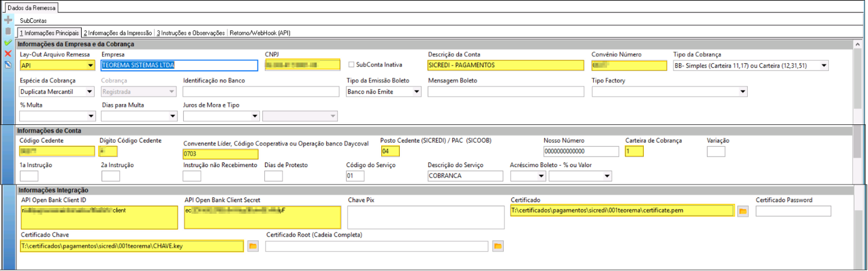Browse folder for Certificado file

coord(742,211)
